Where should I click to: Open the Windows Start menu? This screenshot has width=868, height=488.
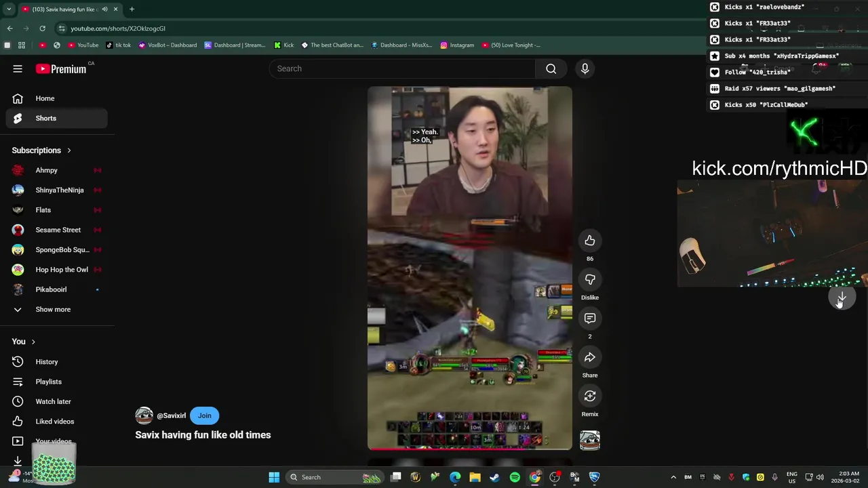pyautogui.click(x=274, y=477)
